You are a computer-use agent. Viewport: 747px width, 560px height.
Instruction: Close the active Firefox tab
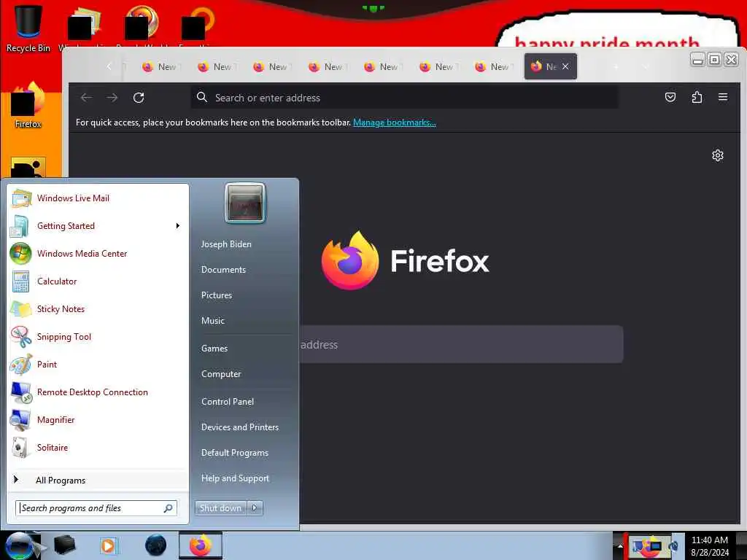point(565,66)
